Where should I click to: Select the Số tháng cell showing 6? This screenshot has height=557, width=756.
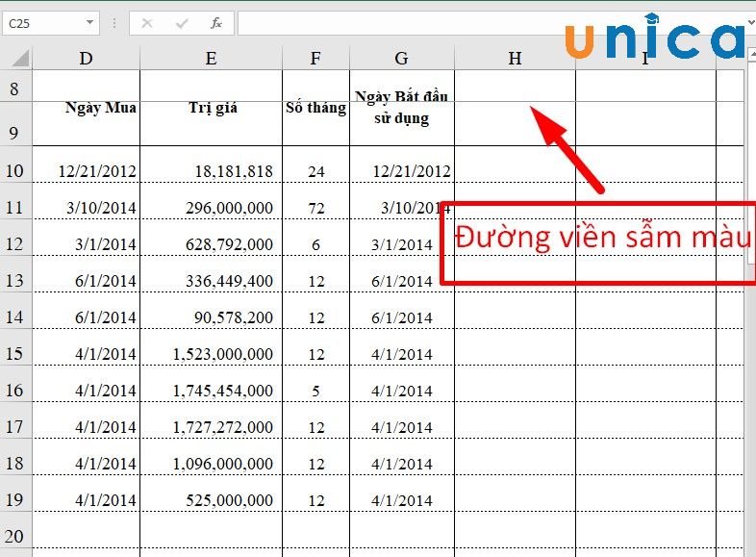click(315, 238)
